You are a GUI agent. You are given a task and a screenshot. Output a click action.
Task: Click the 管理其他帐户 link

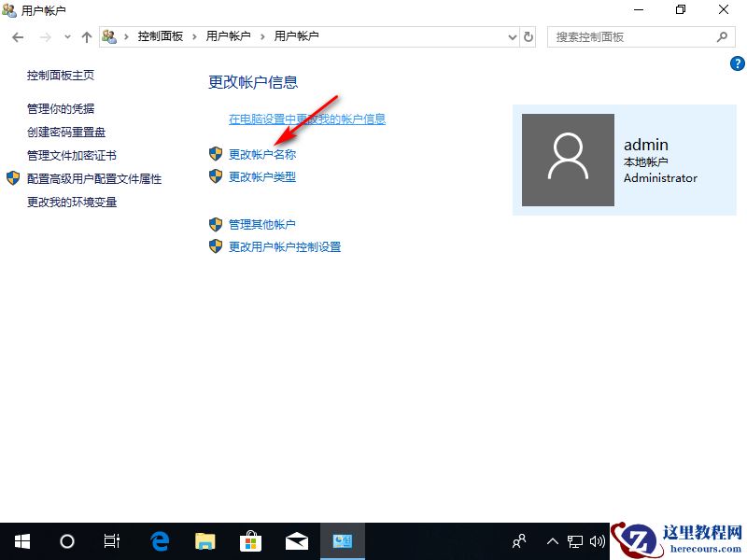pyautogui.click(x=261, y=224)
